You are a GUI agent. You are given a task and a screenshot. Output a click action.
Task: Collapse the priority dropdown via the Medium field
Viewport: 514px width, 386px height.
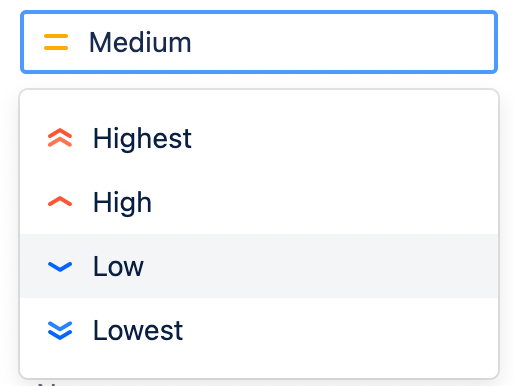point(259,42)
